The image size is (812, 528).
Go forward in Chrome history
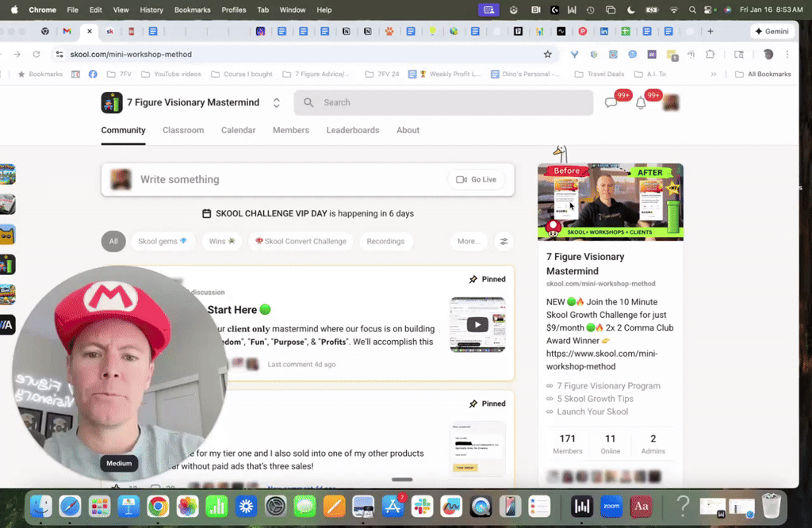pyautogui.click(x=17, y=55)
